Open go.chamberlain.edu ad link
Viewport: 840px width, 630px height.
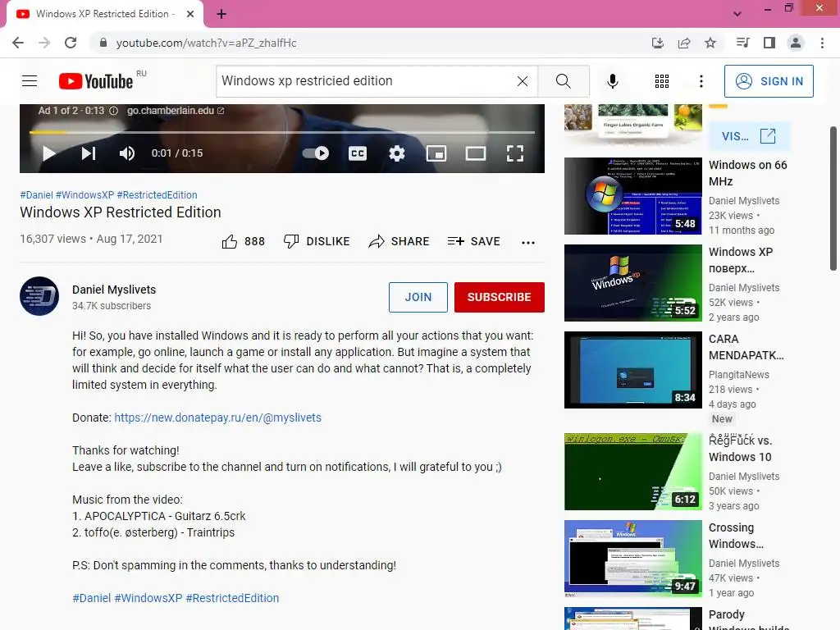pos(176,111)
